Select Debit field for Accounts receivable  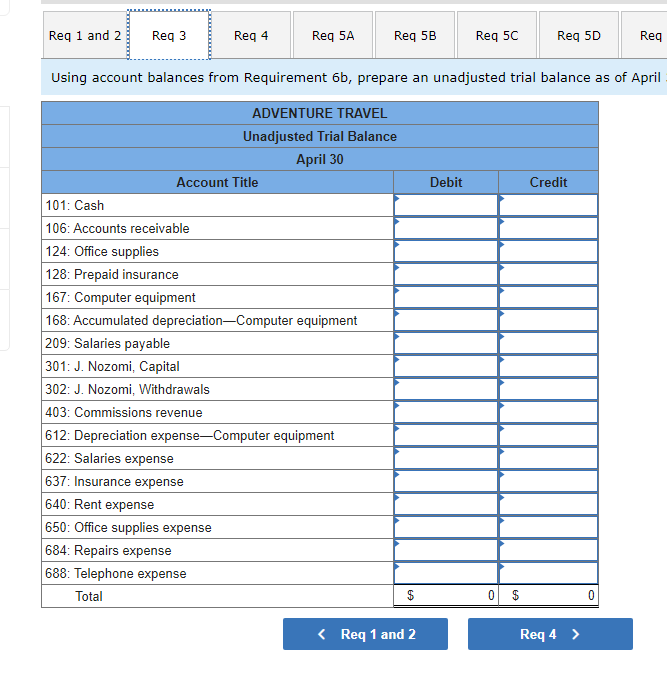pos(446,228)
